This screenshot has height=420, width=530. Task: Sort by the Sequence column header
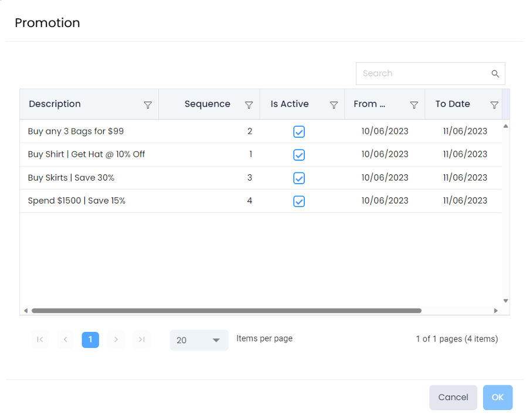[207, 104]
